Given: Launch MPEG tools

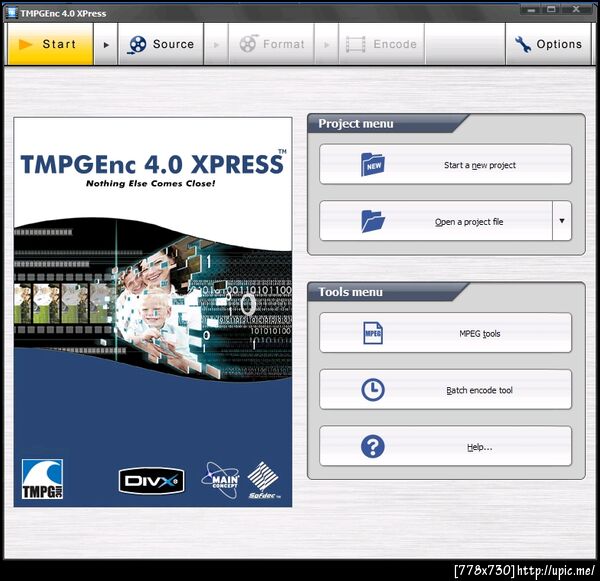Looking at the screenshot, I should click(x=445, y=333).
